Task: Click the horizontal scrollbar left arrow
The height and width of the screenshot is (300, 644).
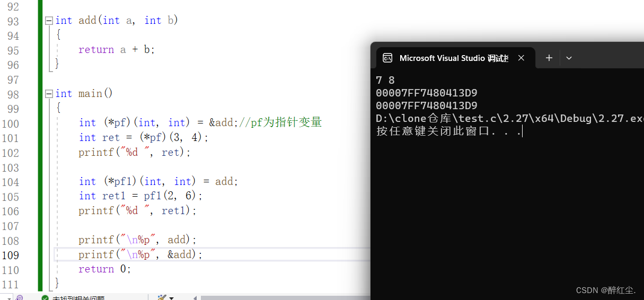Action: 194,298
